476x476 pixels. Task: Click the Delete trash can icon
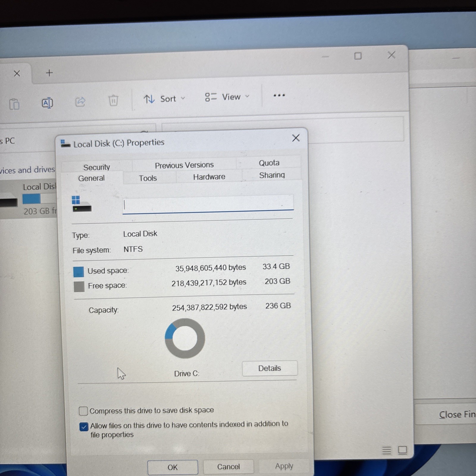tap(113, 100)
